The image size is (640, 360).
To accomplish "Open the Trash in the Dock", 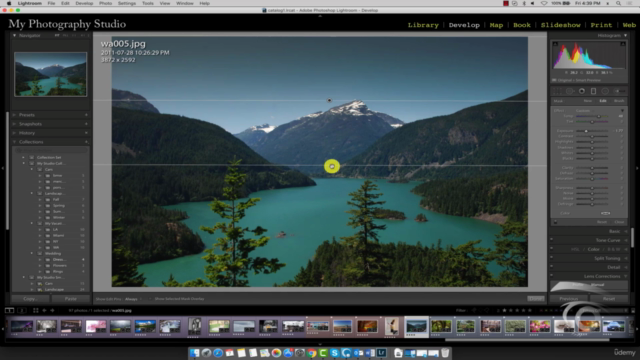I will pos(445,353).
